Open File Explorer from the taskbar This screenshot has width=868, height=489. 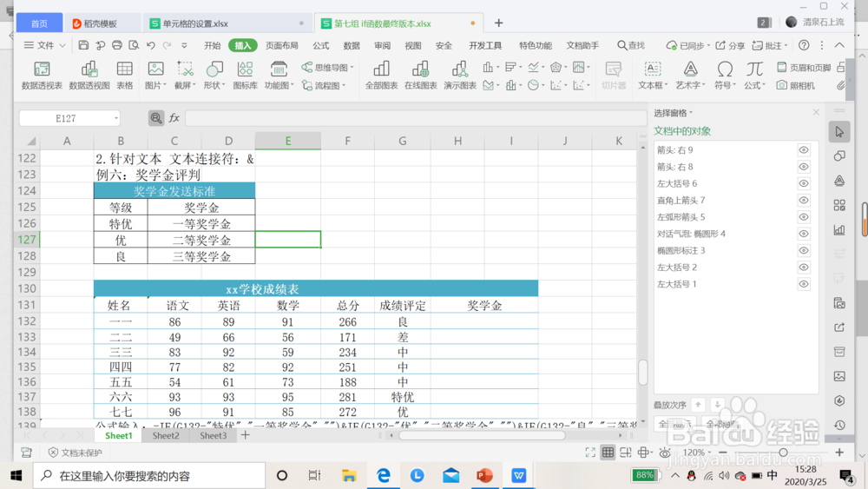click(349, 475)
